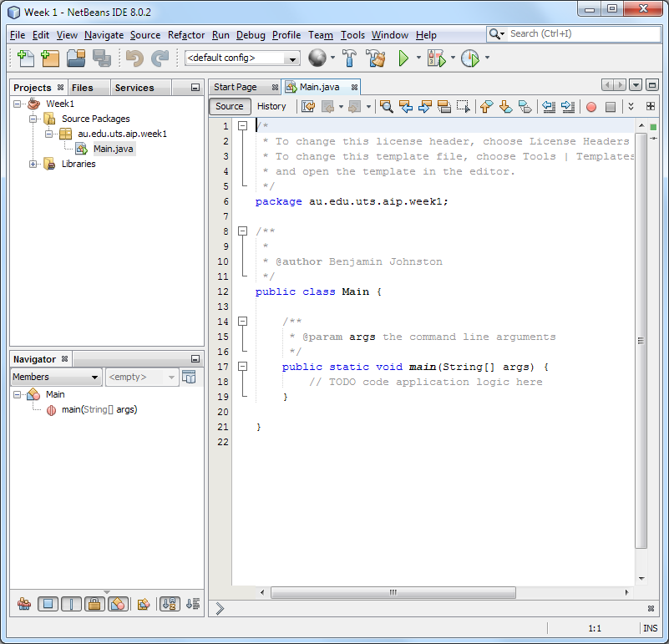
Task: Expand the Libraries tree node
Action: click(x=33, y=164)
